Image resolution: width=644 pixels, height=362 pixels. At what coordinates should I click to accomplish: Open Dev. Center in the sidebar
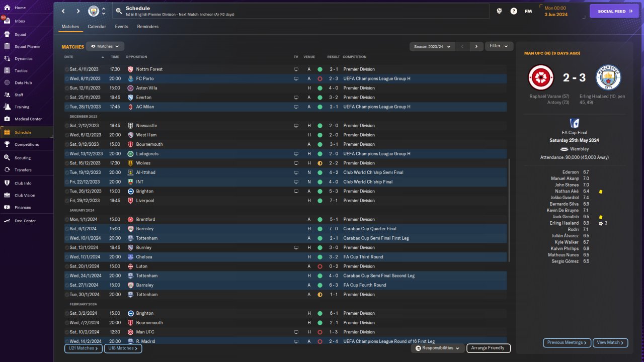25,221
